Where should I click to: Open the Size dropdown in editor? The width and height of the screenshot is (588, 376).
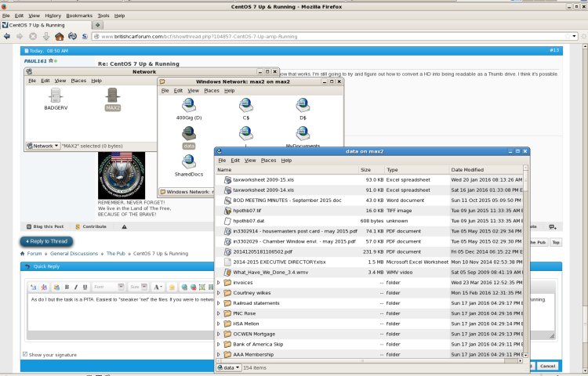138,287
